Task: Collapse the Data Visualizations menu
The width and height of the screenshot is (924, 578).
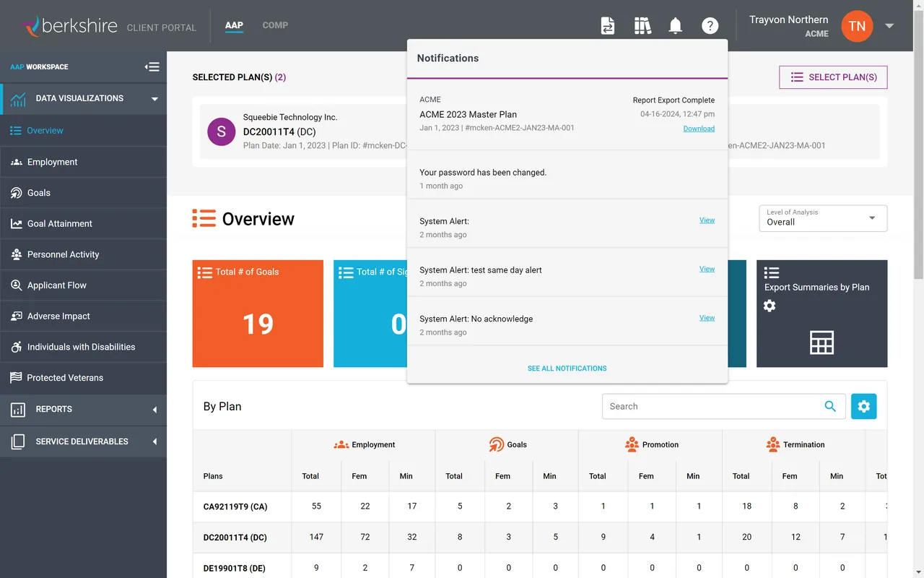Action: (154, 98)
